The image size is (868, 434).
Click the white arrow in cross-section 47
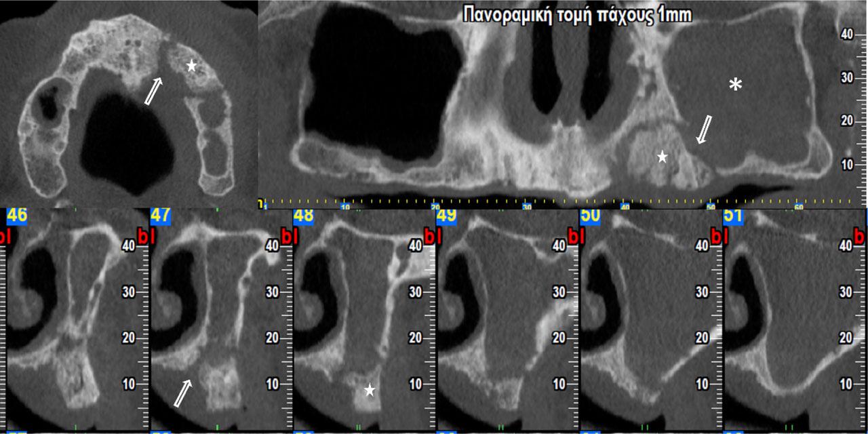(183, 393)
